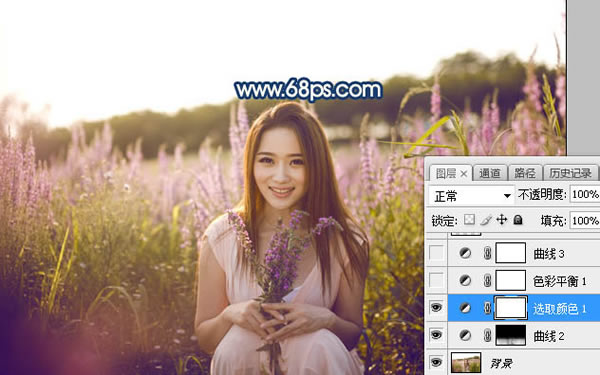This screenshot has height=375, width=600.
Task: Switch to the 通道 (Channels) tab
Action: 490,173
